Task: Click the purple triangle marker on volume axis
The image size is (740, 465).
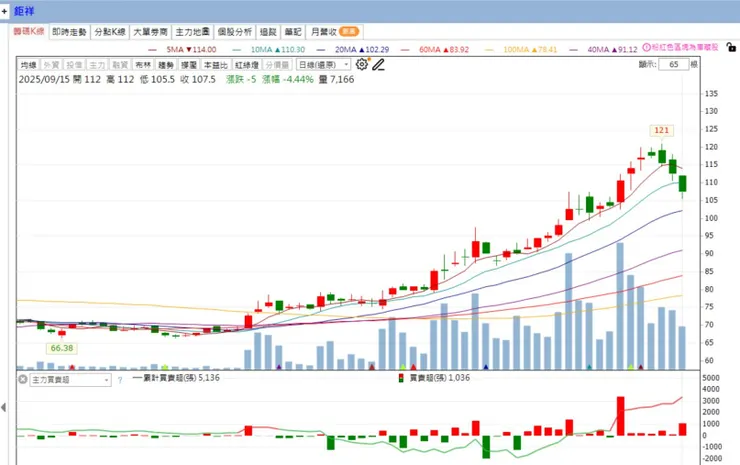Action: pyautogui.click(x=279, y=367)
